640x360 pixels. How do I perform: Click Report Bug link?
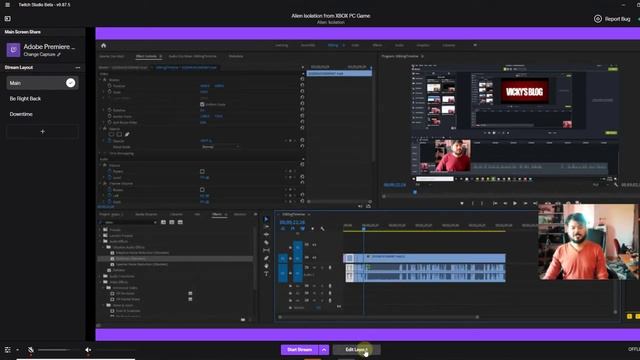click(x=612, y=19)
